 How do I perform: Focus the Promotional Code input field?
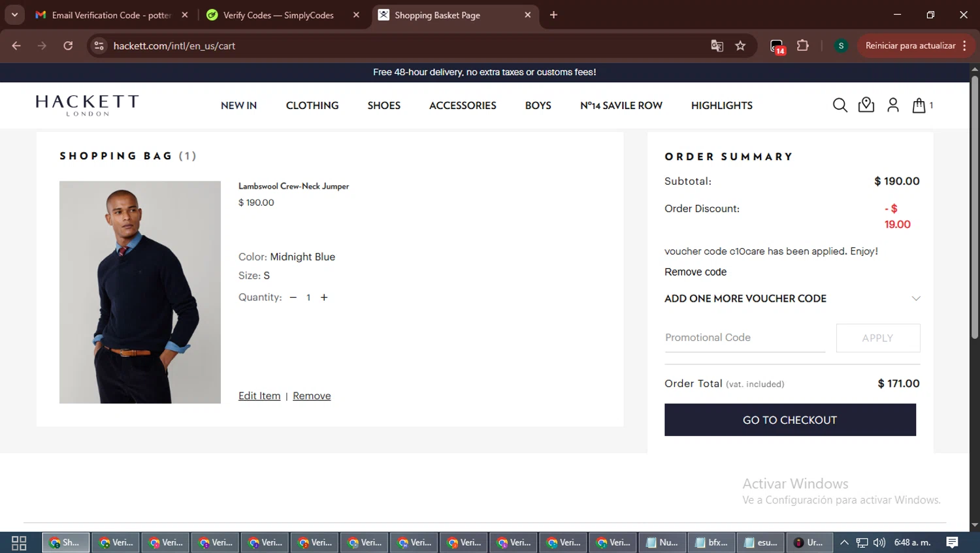point(745,338)
